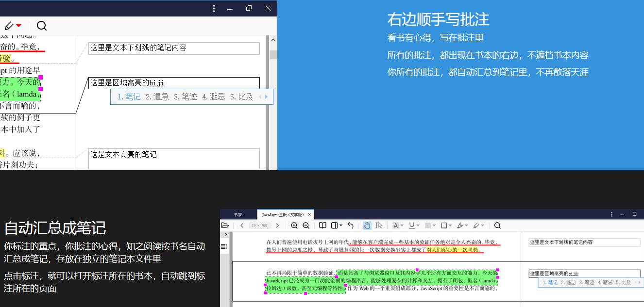This screenshot has height=307, width=644.
Task: Click the undo arrow icon
Action: (x=351, y=226)
